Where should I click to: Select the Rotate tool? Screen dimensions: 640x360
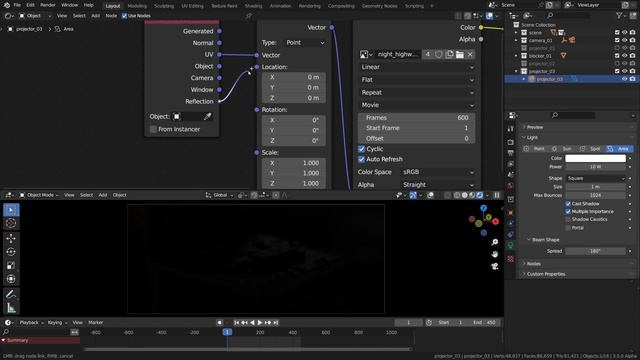pyautogui.click(x=11, y=252)
